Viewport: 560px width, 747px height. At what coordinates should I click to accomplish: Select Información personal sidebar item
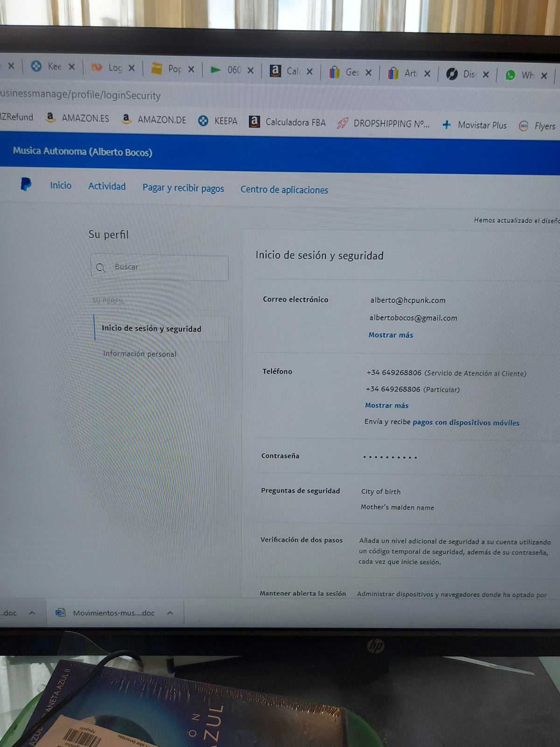(140, 354)
